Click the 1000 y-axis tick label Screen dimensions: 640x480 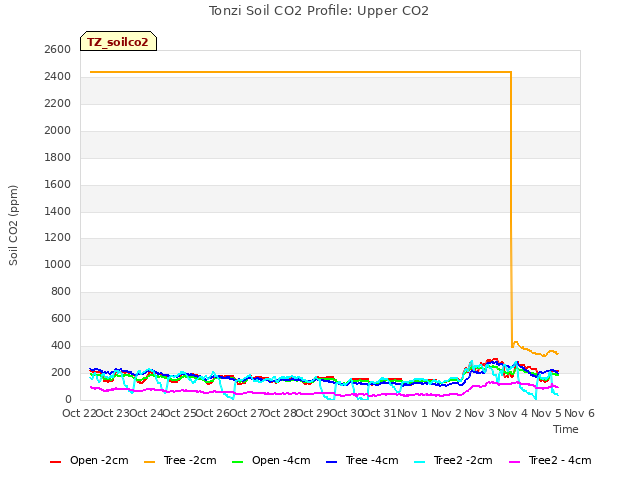click(58, 264)
